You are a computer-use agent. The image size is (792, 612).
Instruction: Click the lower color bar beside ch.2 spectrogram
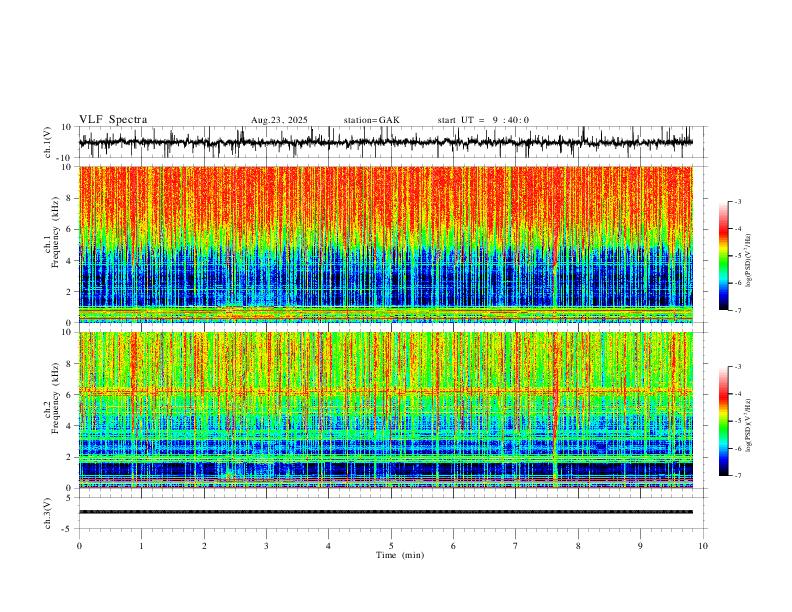pos(724,421)
